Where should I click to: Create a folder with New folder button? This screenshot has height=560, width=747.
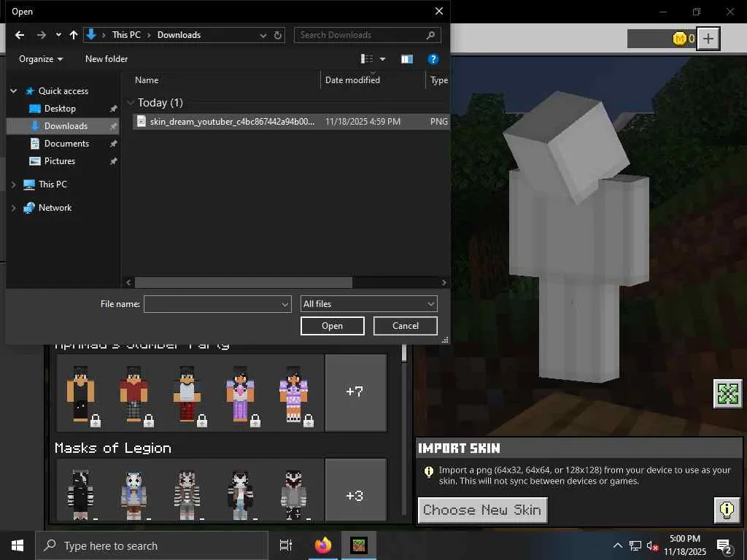[107, 59]
